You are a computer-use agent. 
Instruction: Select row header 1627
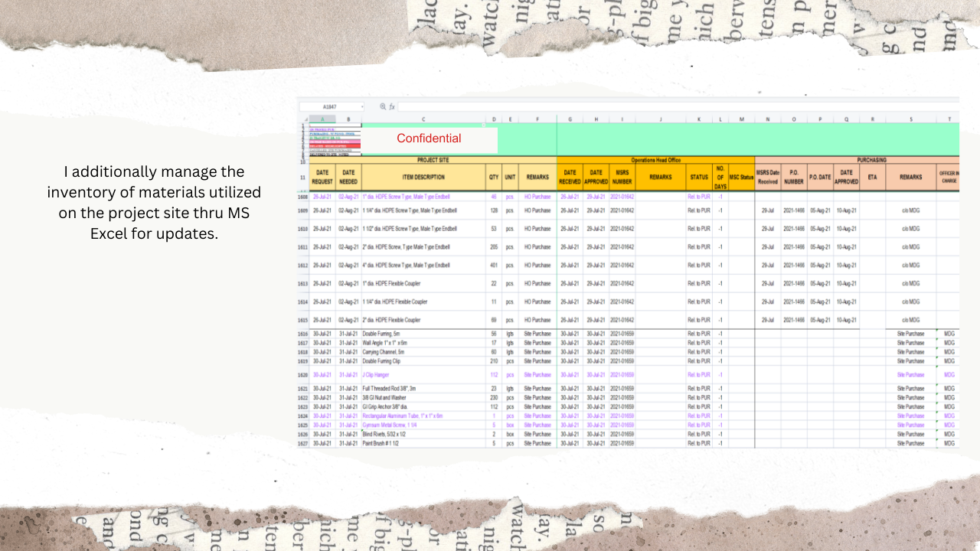303,443
